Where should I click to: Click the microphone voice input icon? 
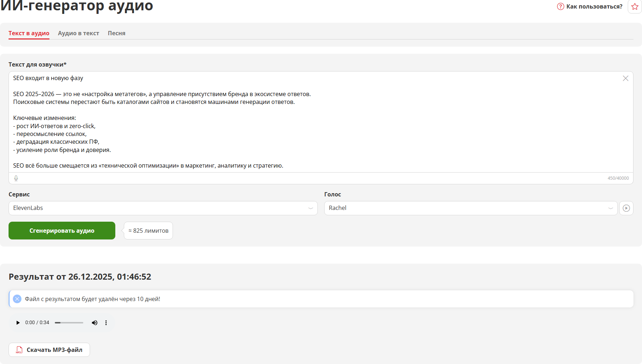click(x=16, y=178)
